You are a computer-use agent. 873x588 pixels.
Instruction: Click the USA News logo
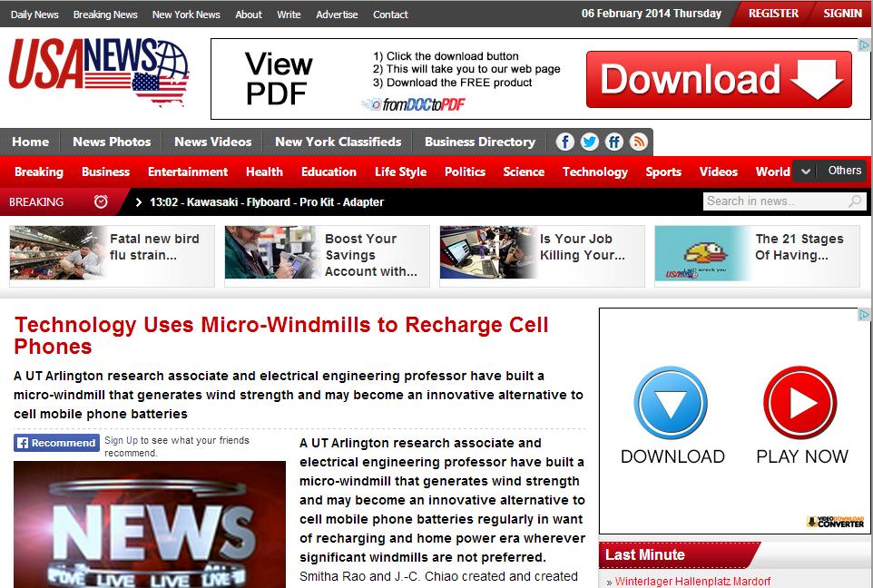tap(99, 74)
